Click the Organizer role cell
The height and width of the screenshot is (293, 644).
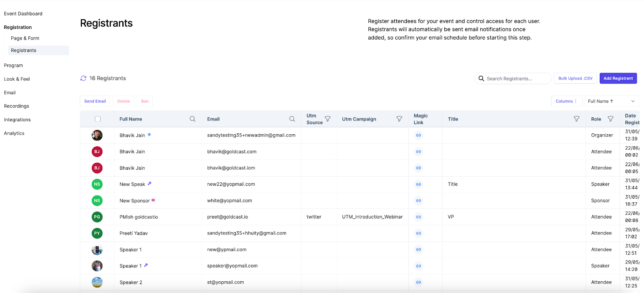tap(602, 135)
